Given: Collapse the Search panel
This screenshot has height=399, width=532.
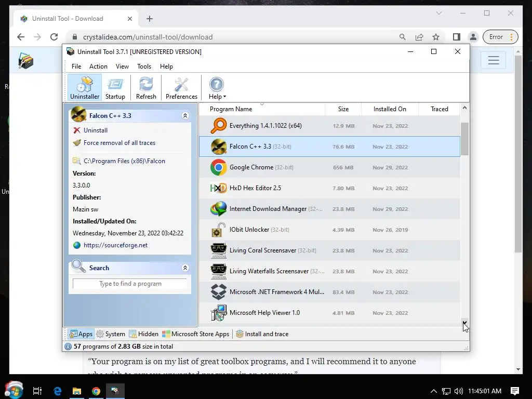Looking at the screenshot, I should pos(185,268).
